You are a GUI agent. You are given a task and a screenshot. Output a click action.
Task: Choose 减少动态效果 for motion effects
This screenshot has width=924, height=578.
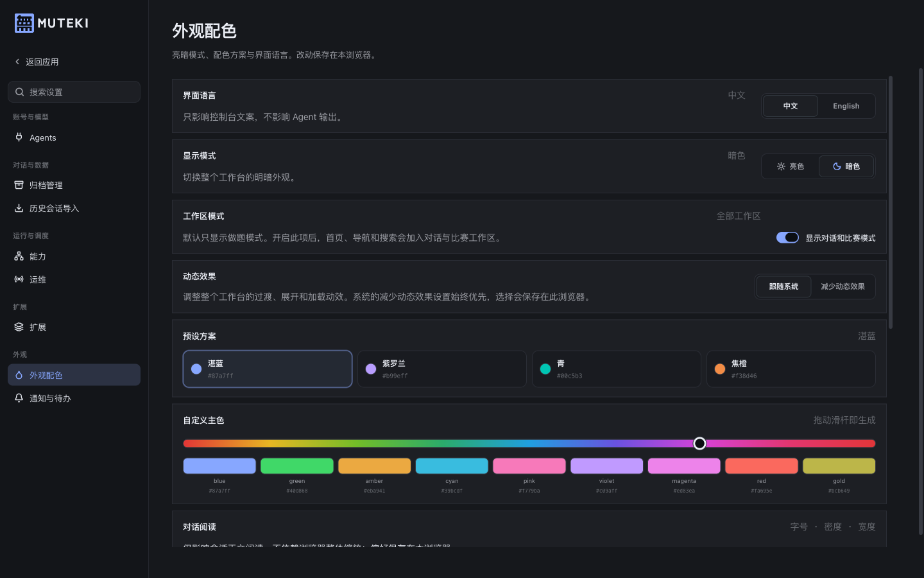[843, 286]
